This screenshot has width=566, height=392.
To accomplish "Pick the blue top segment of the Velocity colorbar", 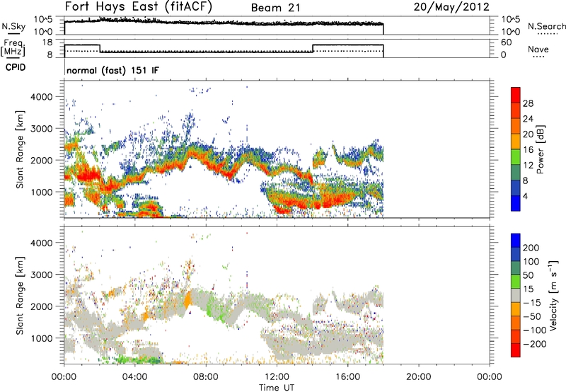I will click(516, 241).
